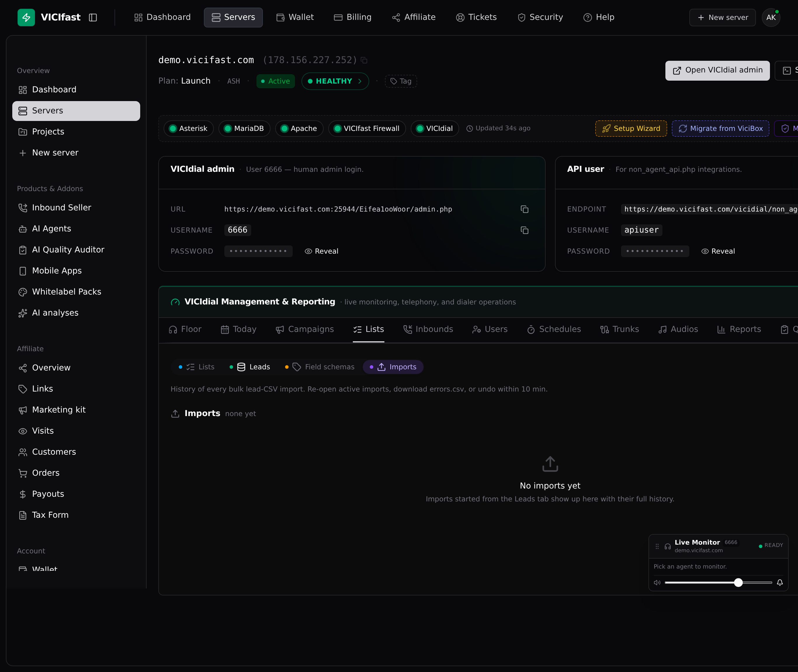Copy the server IP address icon
The image size is (798, 672).
[x=364, y=60]
